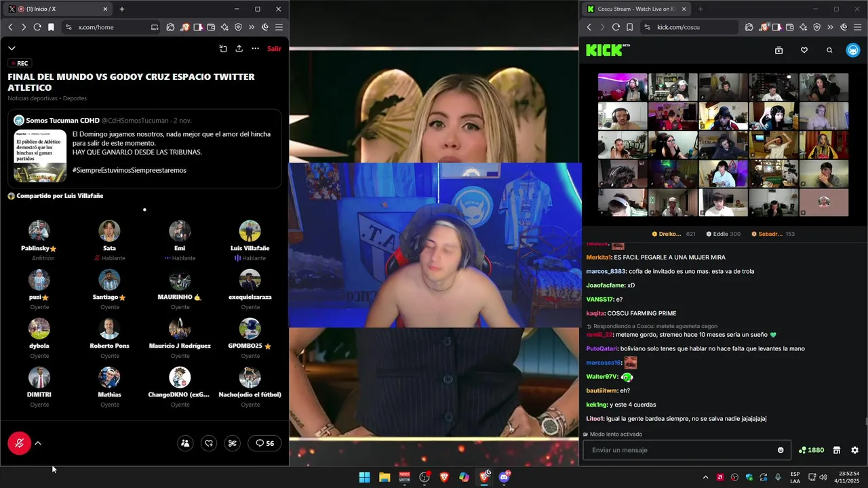Open the clip scissors tool in Space
This screenshot has width=868, height=488.
click(x=233, y=443)
